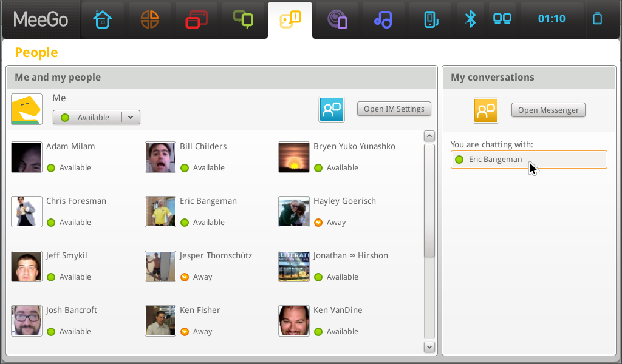This screenshot has height=364, width=622.
Task: Click Chris Foresman's avatar
Action: tap(27, 212)
